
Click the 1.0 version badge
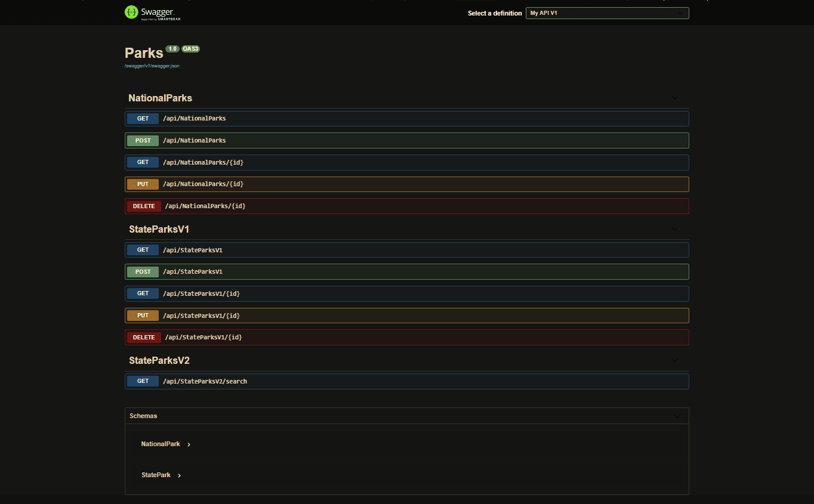172,49
